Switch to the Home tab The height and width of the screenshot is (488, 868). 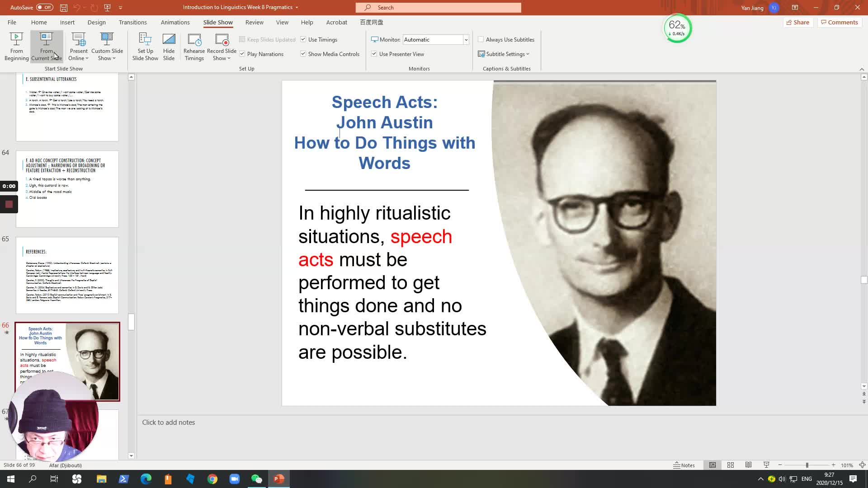(39, 22)
